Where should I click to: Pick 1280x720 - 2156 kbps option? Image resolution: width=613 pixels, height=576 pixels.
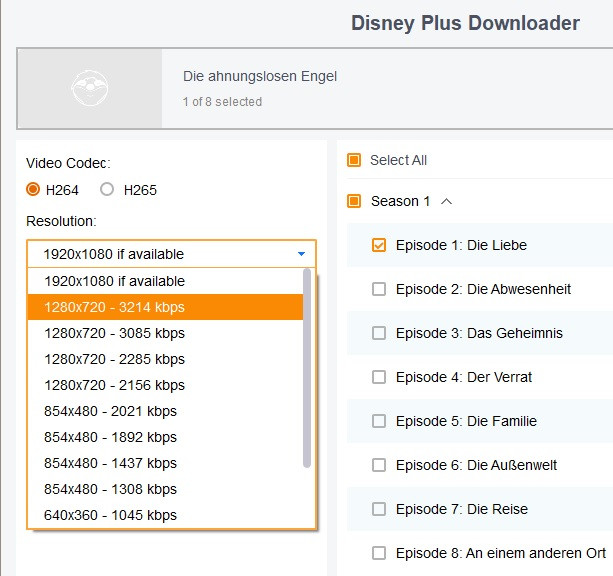tap(114, 385)
